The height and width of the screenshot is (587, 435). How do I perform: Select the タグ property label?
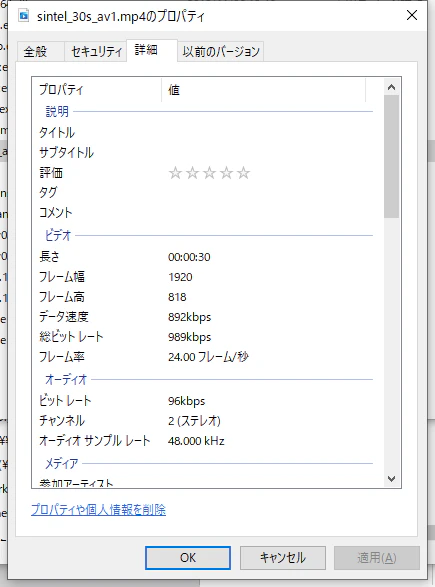click(x=48, y=192)
